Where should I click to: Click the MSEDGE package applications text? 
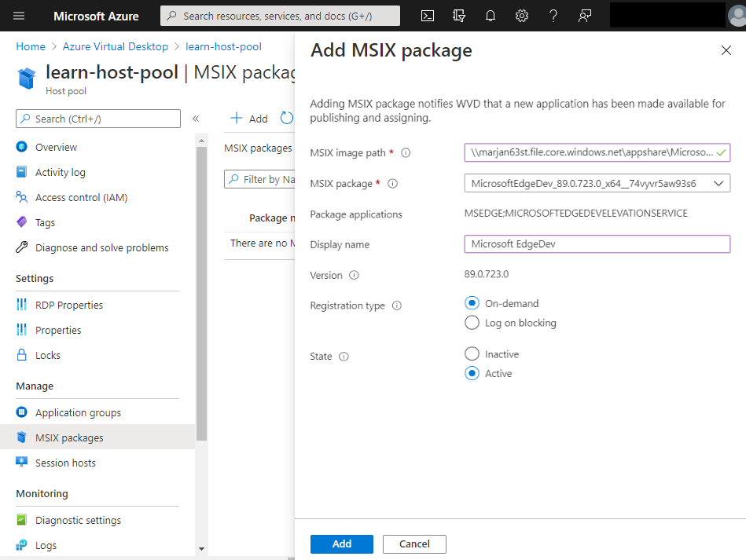click(x=575, y=214)
